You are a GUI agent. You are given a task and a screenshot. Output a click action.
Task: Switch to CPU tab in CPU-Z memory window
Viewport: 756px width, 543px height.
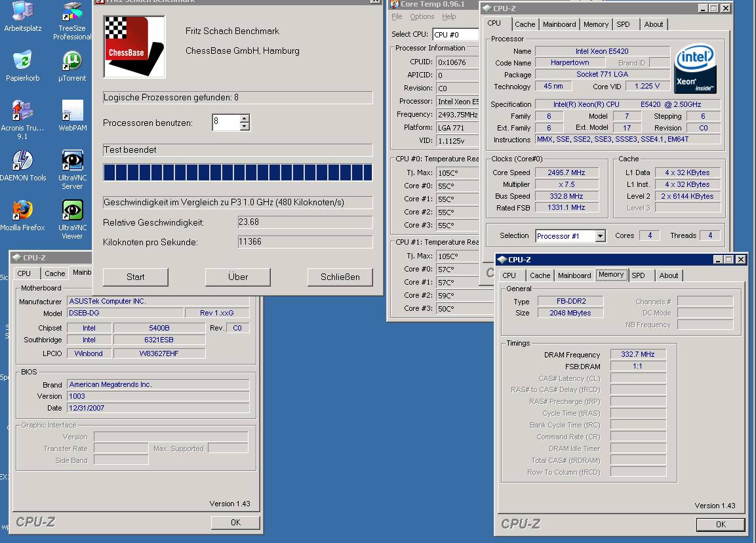(509, 275)
